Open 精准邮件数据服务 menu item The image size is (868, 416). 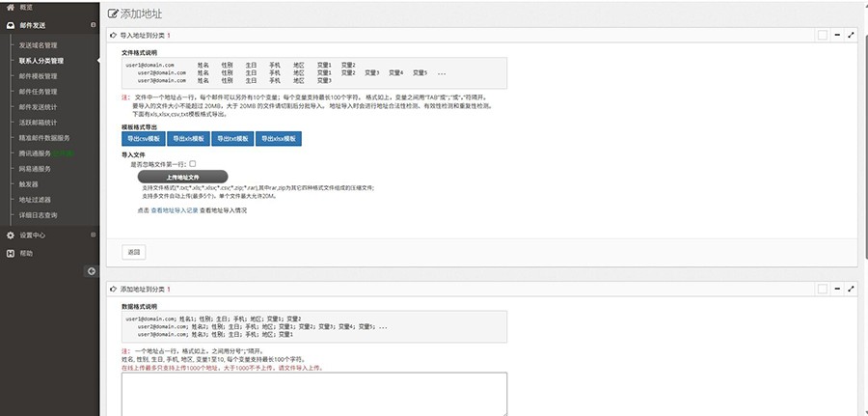pyautogui.click(x=44, y=138)
